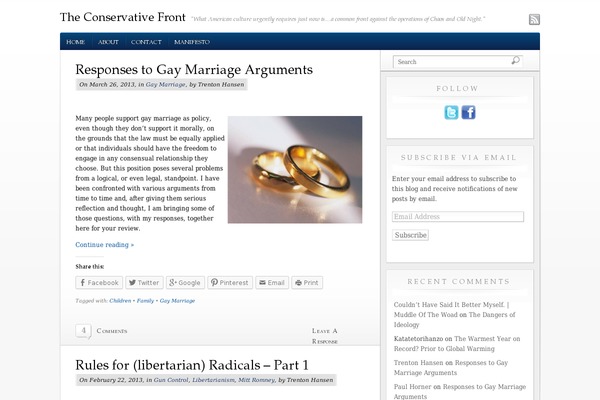Open the Comments link
The image size is (600, 400).
tap(112, 331)
